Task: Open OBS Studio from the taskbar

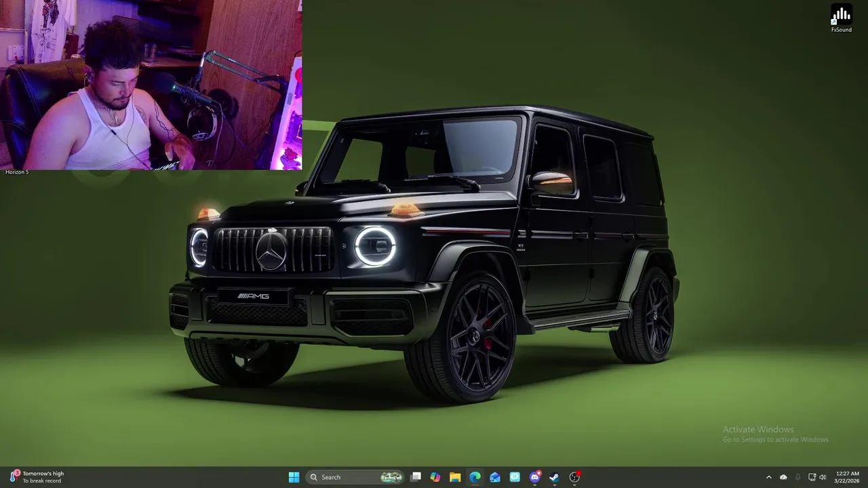Action: (x=574, y=477)
